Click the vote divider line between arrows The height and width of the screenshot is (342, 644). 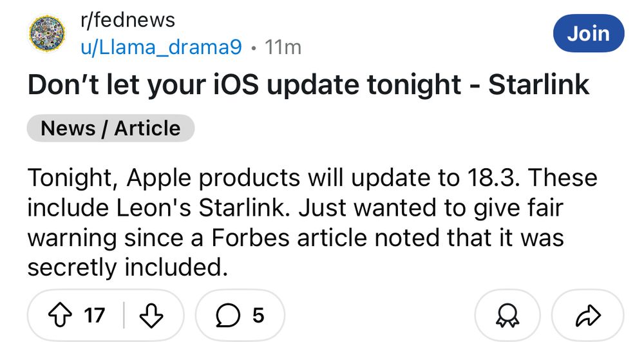[124, 316]
